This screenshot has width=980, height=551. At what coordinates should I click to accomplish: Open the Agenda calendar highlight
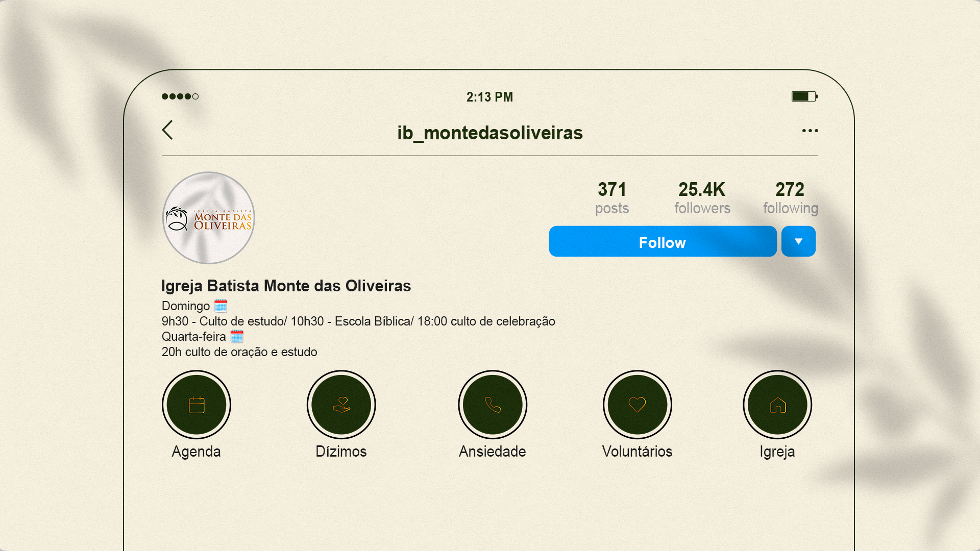click(x=197, y=405)
